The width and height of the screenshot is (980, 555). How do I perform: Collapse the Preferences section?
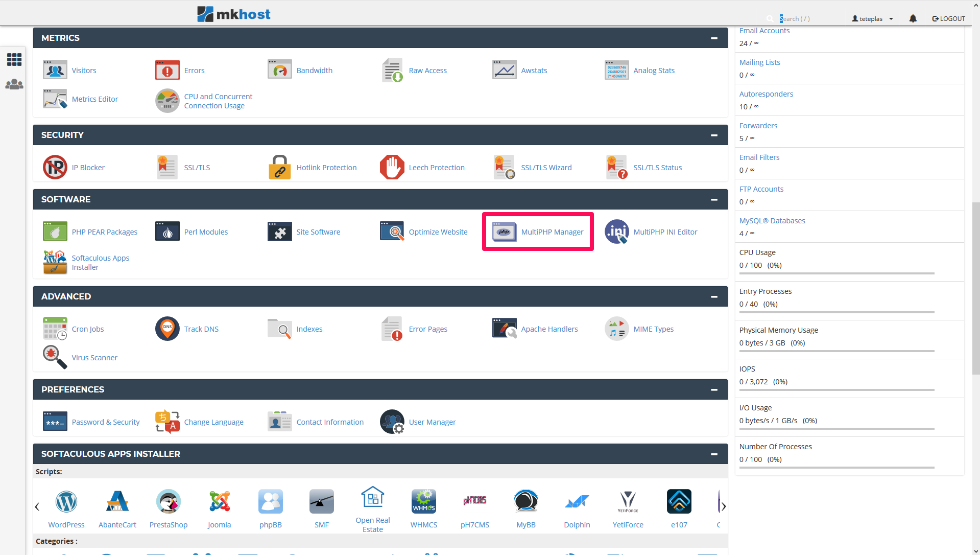(x=714, y=389)
